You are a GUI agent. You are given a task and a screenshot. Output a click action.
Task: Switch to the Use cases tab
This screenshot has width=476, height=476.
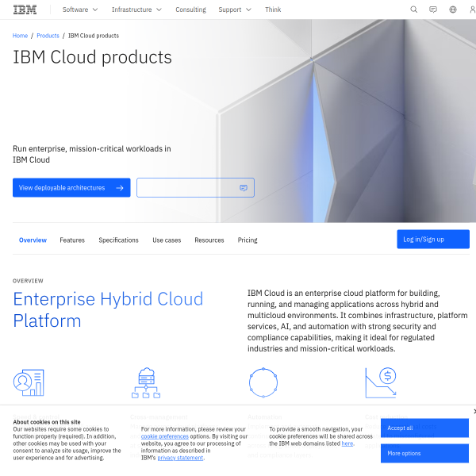pos(167,240)
